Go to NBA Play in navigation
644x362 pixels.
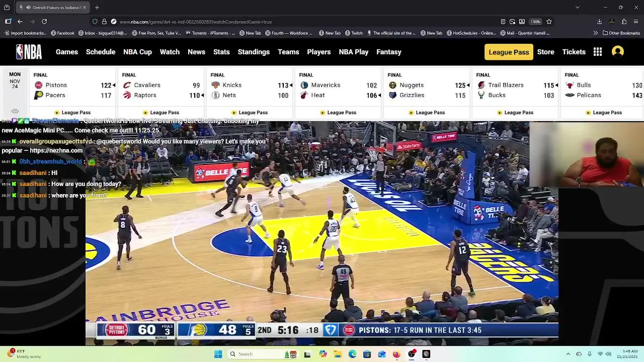pos(354,52)
